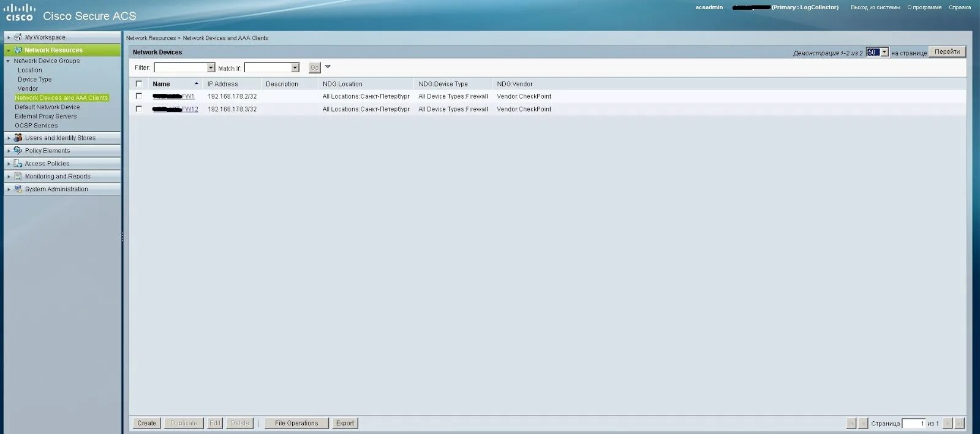The height and width of the screenshot is (434, 980).
Task: Sort by NDG:Vendor column header
Action: click(514, 84)
